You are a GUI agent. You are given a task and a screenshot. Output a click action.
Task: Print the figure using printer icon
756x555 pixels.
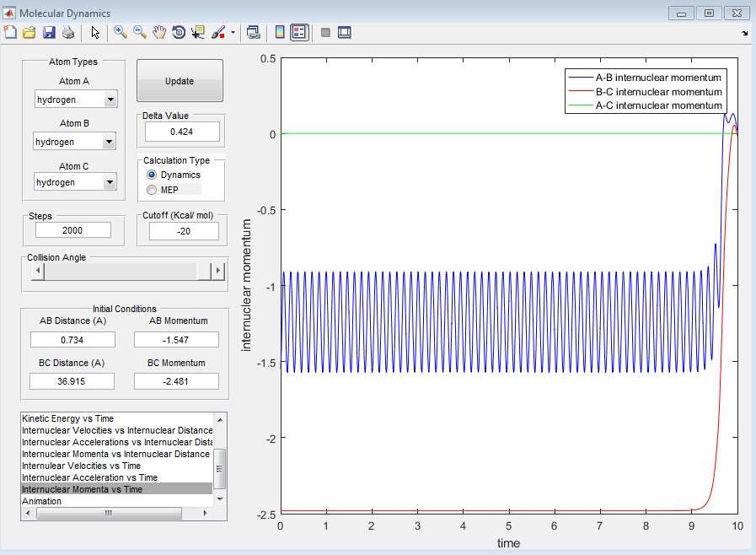coord(68,32)
